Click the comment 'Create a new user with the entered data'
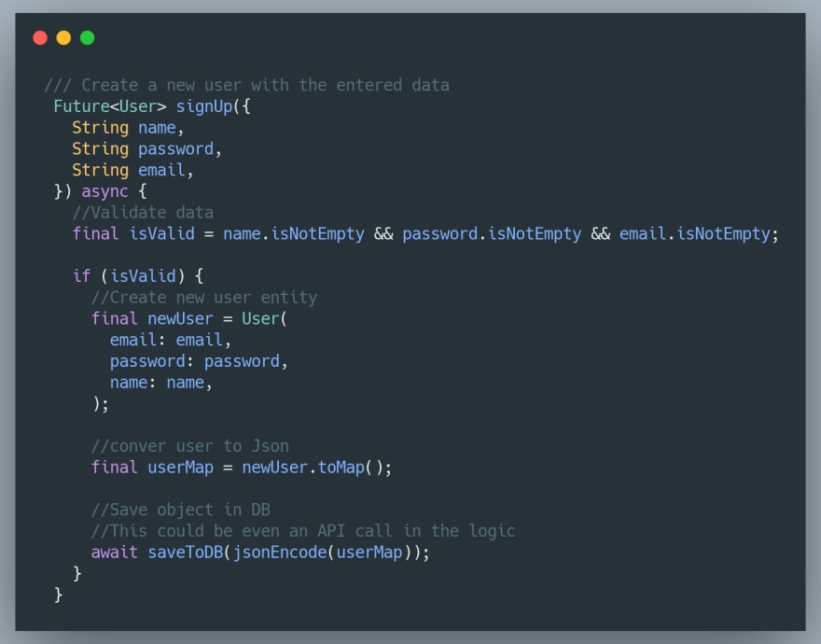 click(246, 85)
